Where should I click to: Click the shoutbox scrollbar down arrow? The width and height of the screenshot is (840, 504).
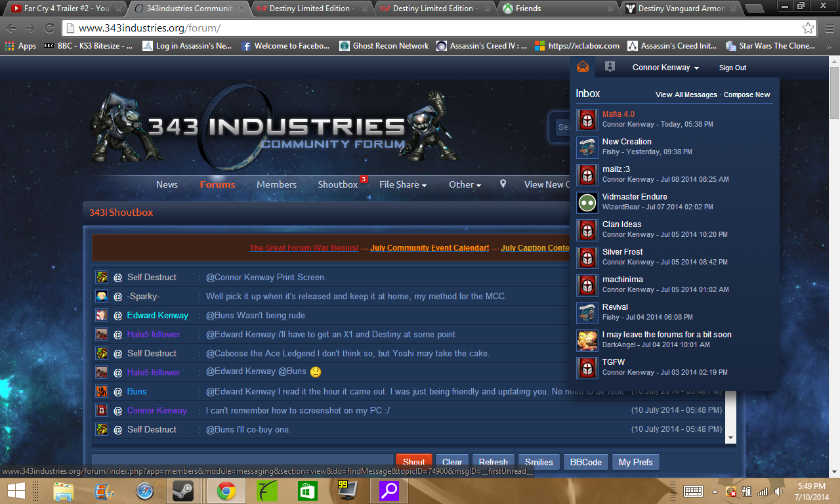tap(730, 438)
